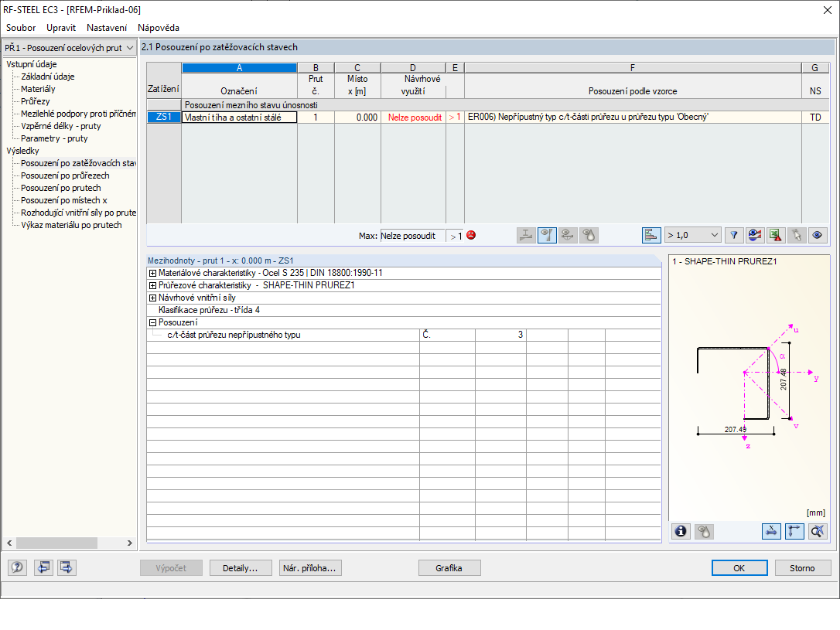Open the > 1,0 ratio dropdown
Viewport: 840px width, 630px height.
[x=692, y=235]
